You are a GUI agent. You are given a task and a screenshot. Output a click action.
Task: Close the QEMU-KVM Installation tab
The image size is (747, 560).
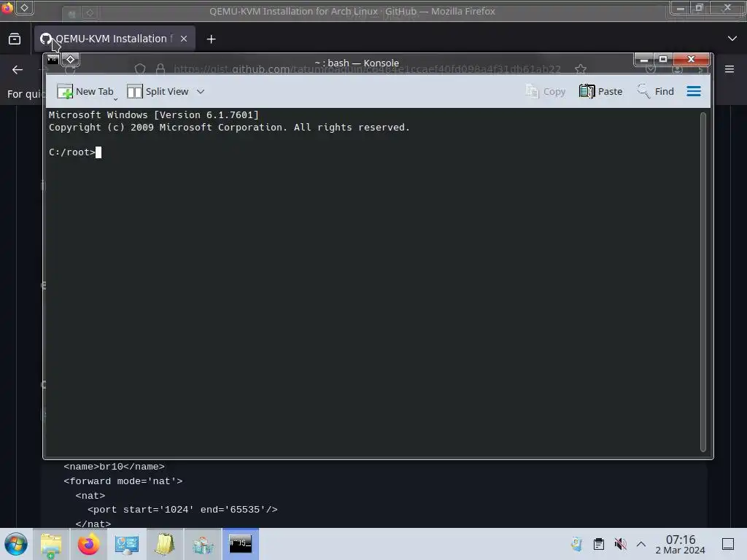click(x=184, y=39)
